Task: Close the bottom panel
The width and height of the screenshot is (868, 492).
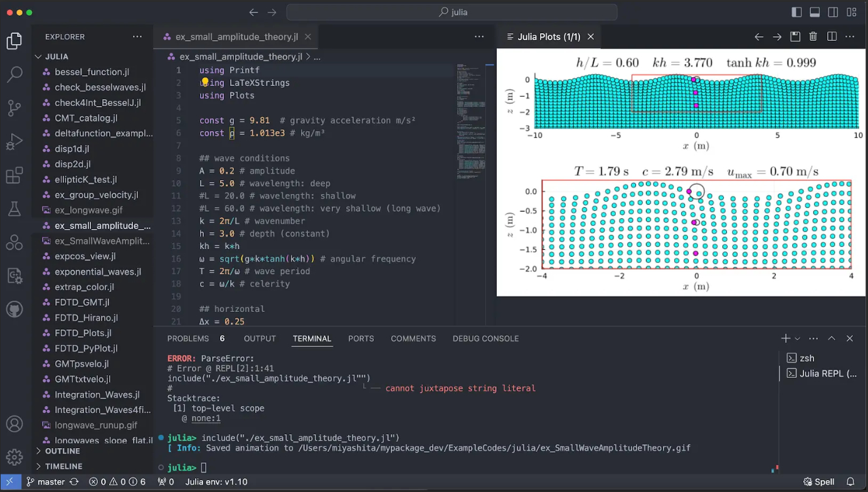Action: 850,338
